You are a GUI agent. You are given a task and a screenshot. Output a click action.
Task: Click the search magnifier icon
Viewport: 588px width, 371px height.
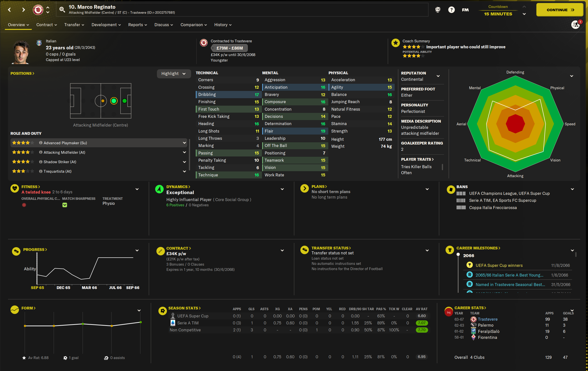pos(62,10)
